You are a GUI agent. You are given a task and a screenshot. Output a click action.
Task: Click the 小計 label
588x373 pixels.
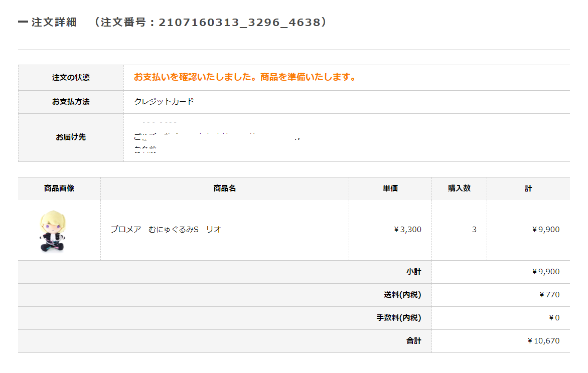pos(413,272)
